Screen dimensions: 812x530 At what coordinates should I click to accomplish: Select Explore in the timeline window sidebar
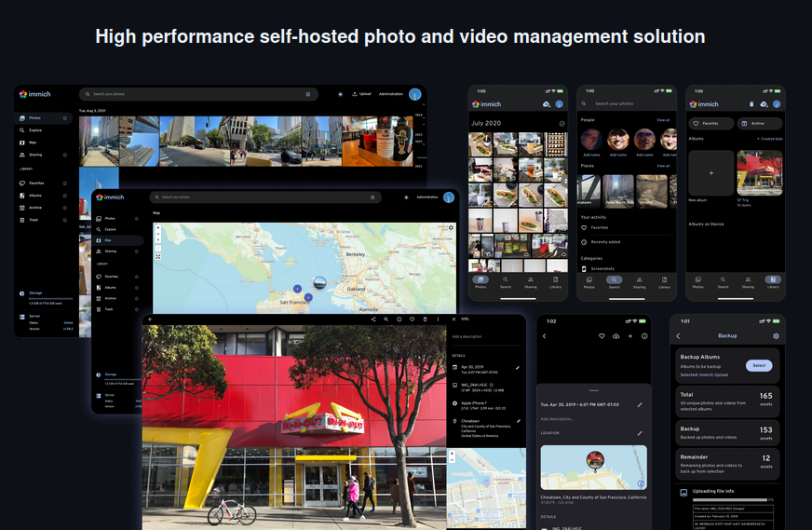(44, 130)
